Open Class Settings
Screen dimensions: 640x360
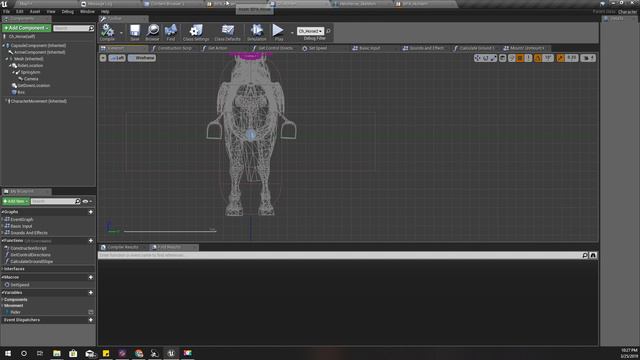[x=196, y=32]
